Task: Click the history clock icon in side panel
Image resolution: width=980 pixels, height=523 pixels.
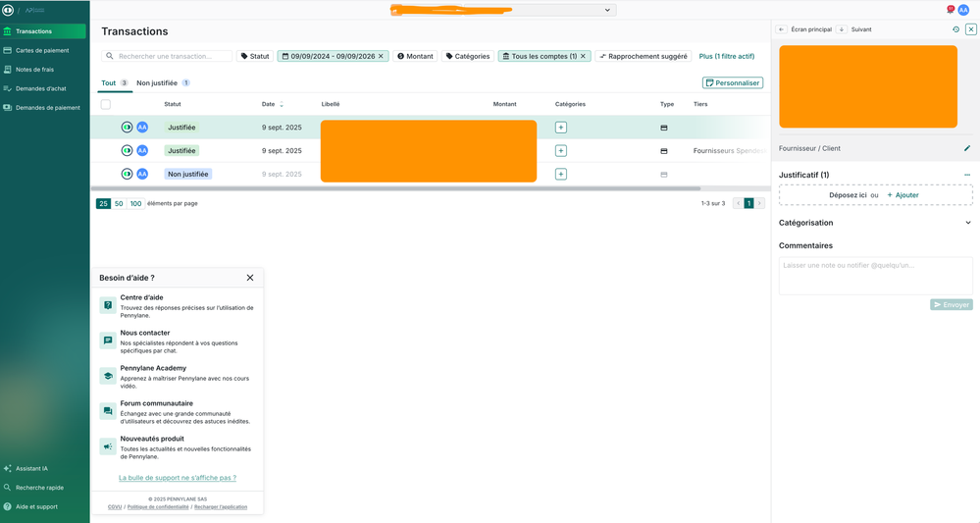Action: (x=956, y=29)
